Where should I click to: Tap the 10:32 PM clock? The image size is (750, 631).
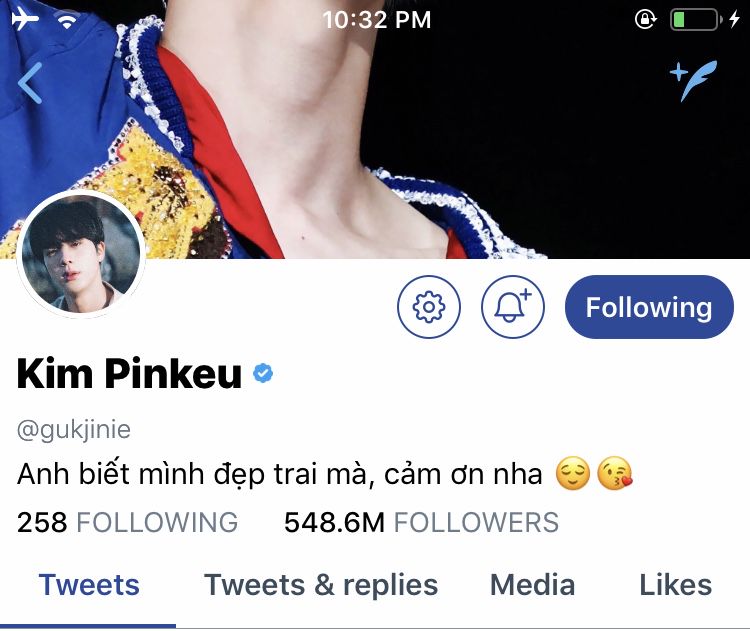(x=376, y=20)
